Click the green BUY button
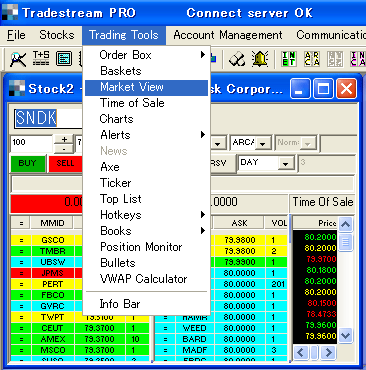The image size is (366, 370). (x=28, y=163)
